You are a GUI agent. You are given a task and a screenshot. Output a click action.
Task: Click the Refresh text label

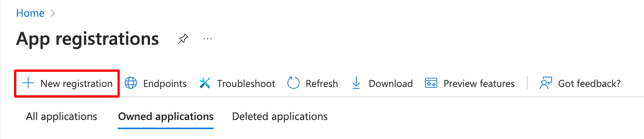coord(322,84)
